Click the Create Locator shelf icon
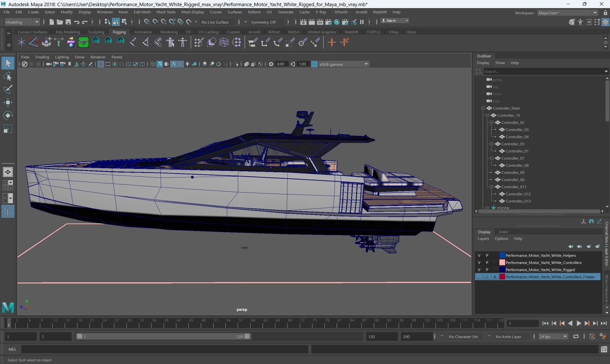The height and width of the screenshot is (364, 610). tap(21, 42)
